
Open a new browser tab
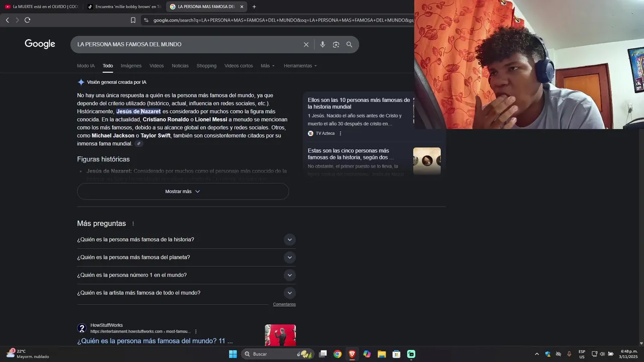[x=254, y=7]
